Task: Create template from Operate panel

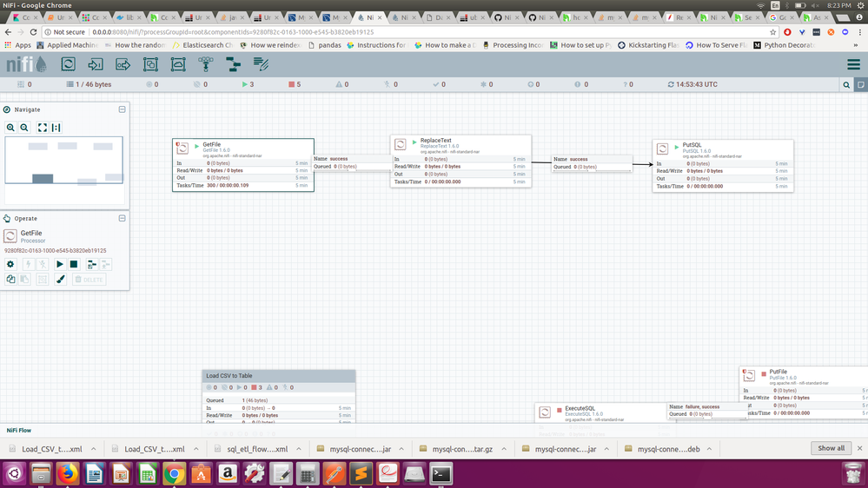Action: (x=92, y=265)
